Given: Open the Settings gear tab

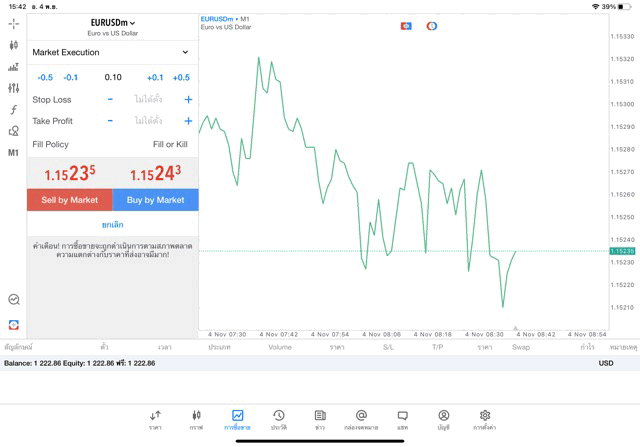Looking at the screenshot, I should pos(485,419).
